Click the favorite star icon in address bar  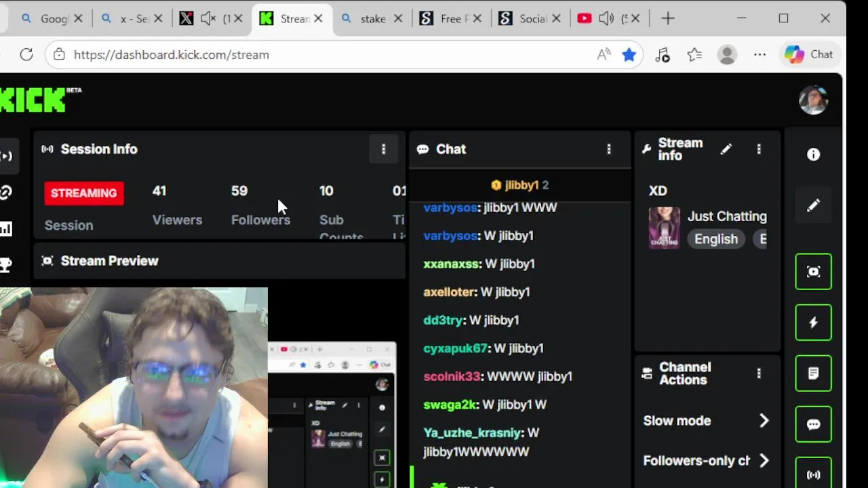click(629, 55)
